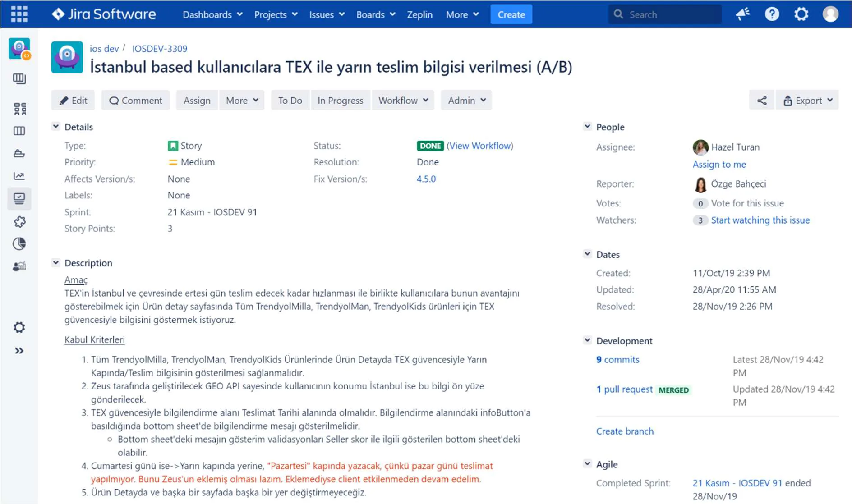Open the Issues monitor icon in sidebar

coord(19,199)
